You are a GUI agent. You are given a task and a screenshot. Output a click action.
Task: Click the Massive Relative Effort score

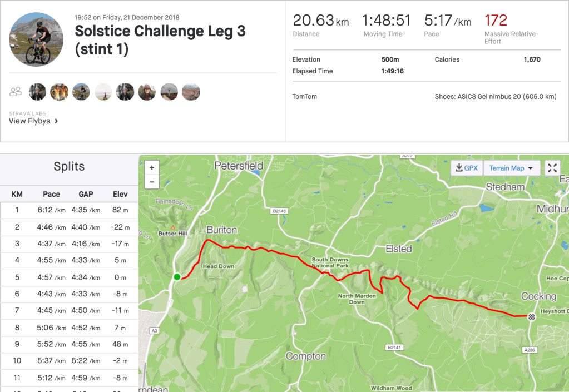click(x=496, y=21)
